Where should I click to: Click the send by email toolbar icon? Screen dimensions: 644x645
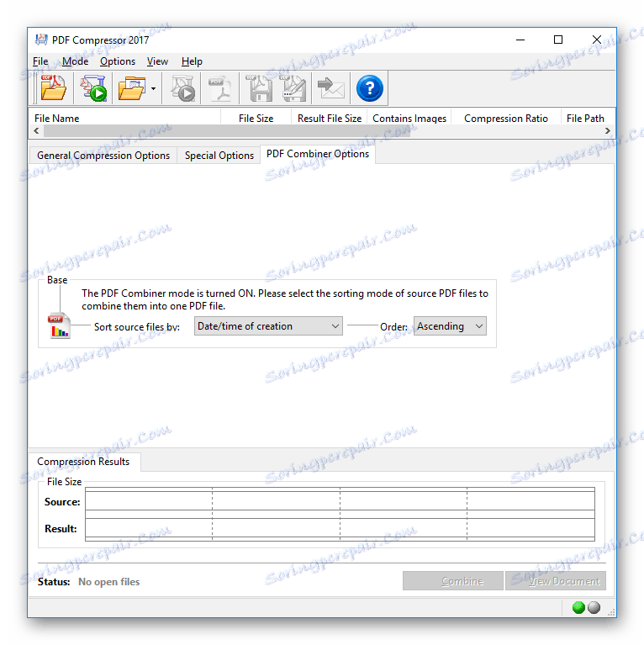[x=331, y=88]
